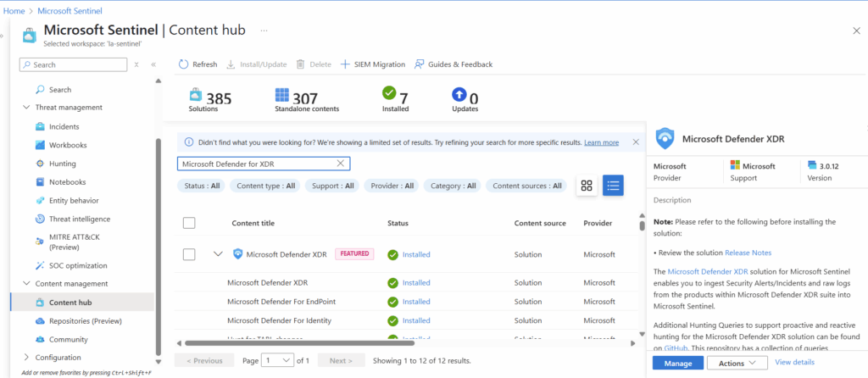The height and width of the screenshot is (378, 868).
Task: Open Repositories (Preview)
Action: click(x=86, y=321)
